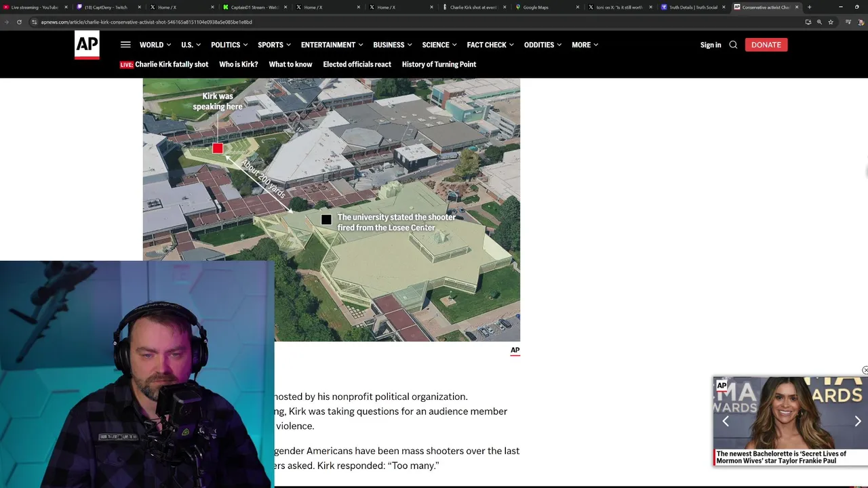Open the Bachelorette Taylor Frankie Paul headline
Viewport: 868px width, 488px height.
click(x=781, y=457)
